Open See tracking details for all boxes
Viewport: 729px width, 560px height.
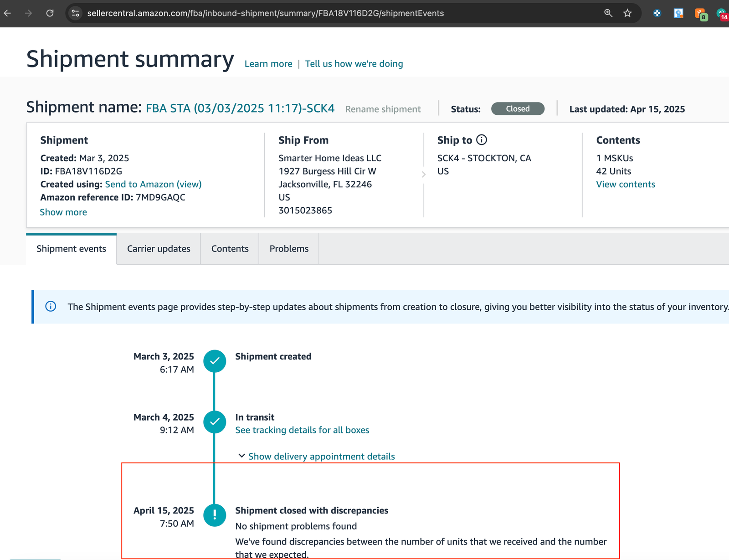coord(302,430)
